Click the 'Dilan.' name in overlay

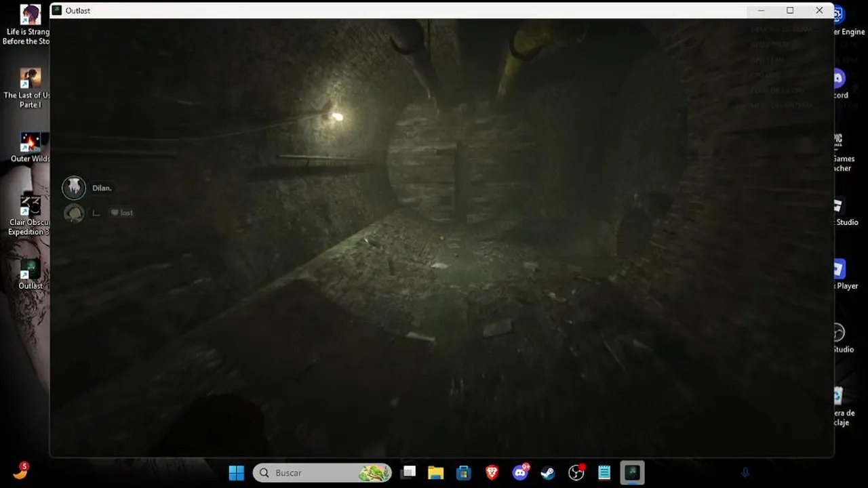coord(102,188)
